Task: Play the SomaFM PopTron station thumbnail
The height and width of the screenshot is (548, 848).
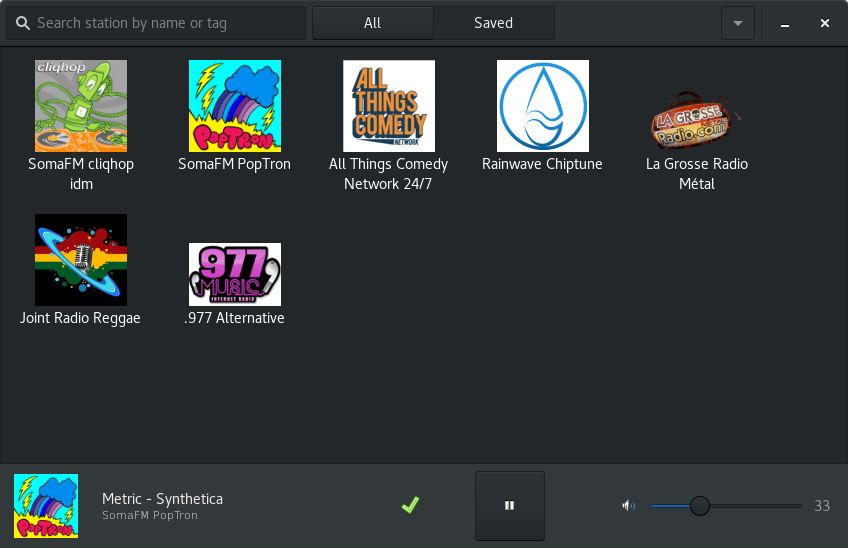Action: click(235, 106)
